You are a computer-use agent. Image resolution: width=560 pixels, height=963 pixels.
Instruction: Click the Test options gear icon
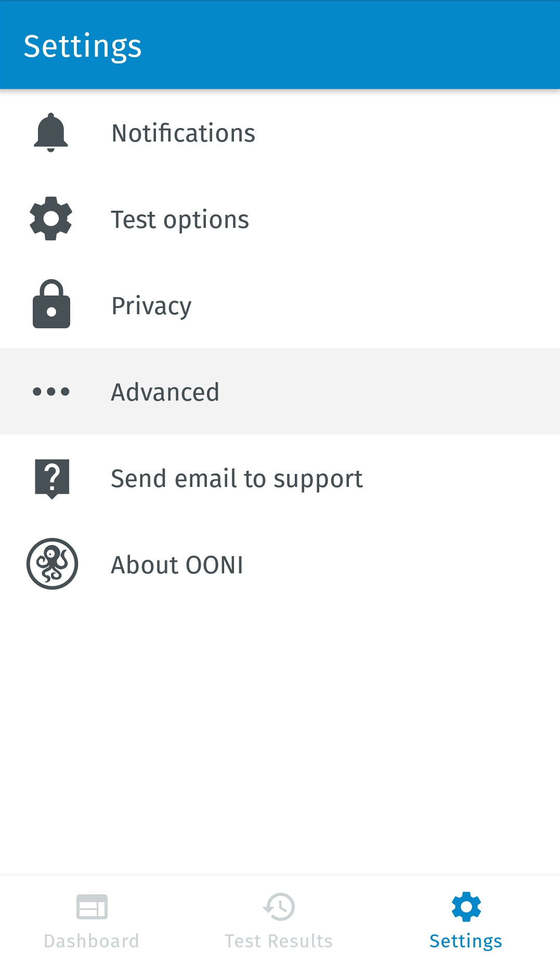tap(51, 219)
